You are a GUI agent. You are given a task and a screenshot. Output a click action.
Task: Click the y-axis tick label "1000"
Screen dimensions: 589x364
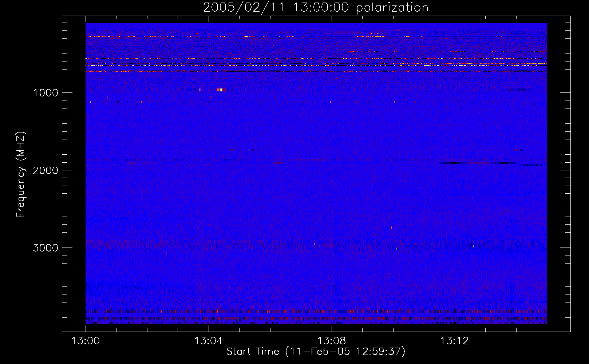(46, 93)
